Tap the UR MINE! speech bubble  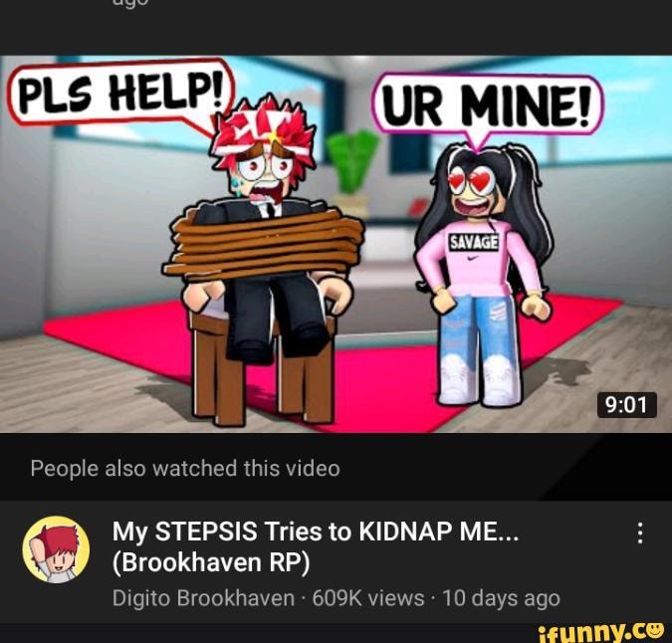coord(487,106)
